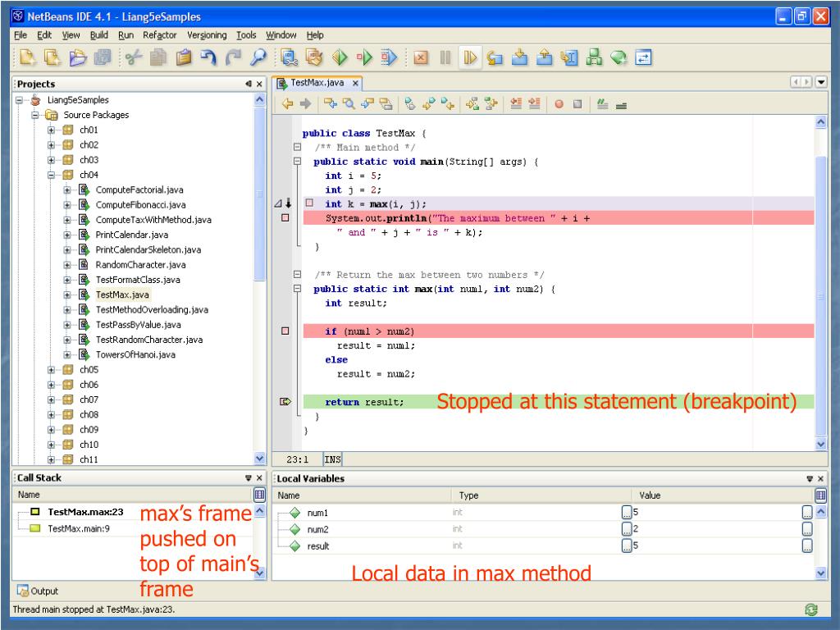Collapse the Liang5eSamples project node
This screenshot has width=840, height=630.
(20, 100)
